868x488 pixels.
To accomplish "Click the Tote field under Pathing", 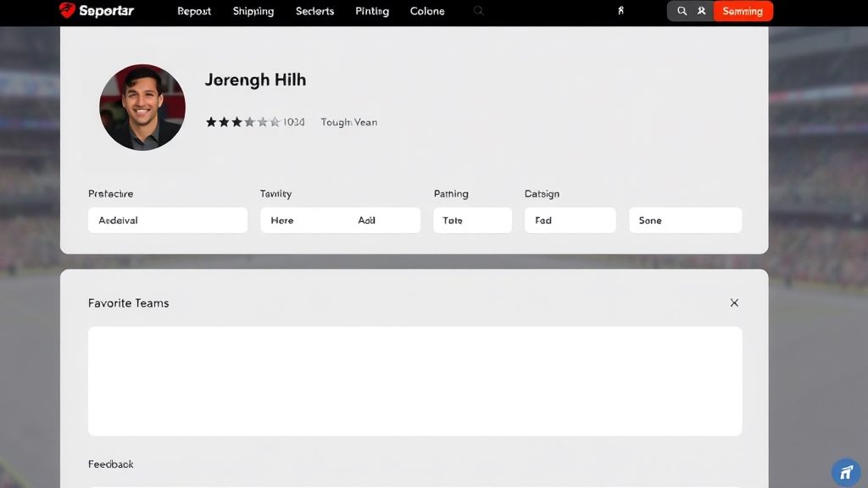I will (472, 220).
